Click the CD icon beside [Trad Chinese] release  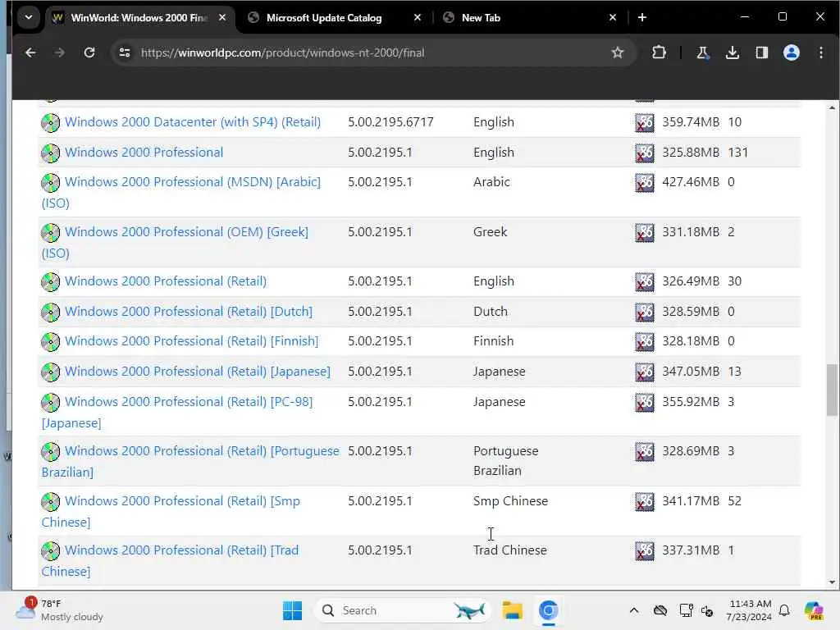pos(50,550)
